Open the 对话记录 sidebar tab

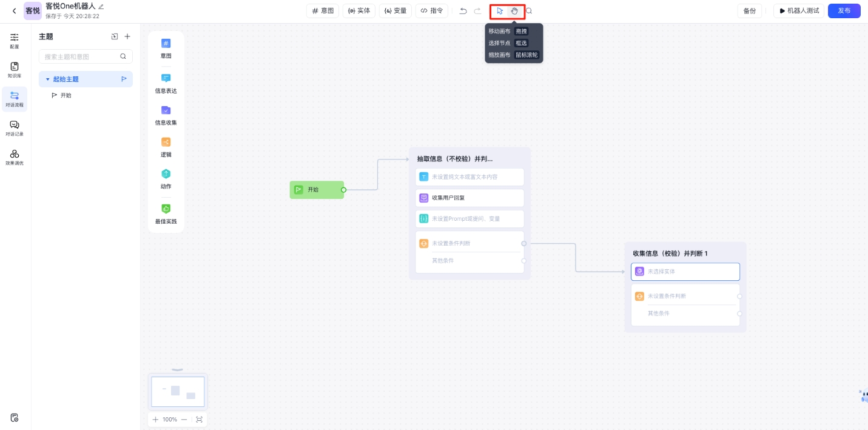pyautogui.click(x=15, y=128)
